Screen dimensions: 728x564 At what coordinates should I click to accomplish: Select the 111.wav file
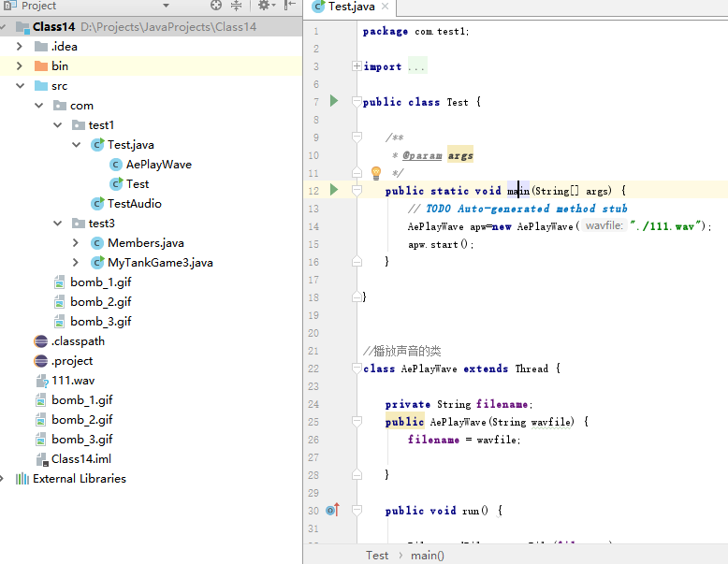(73, 381)
